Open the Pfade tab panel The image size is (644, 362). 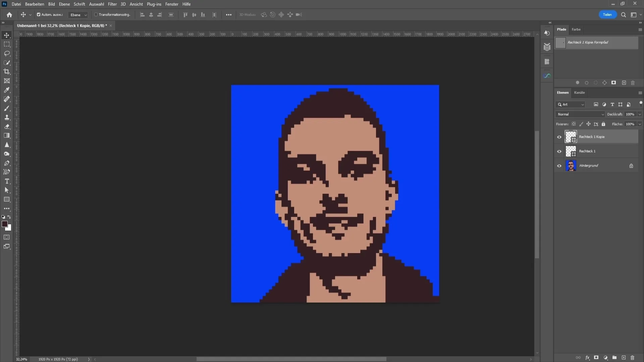pos(562,29)
